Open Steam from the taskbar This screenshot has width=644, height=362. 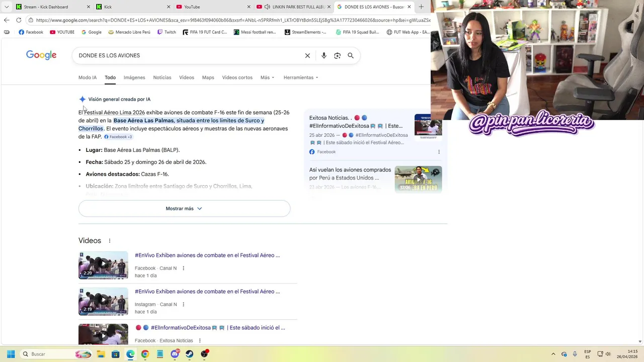coord(189,354)
